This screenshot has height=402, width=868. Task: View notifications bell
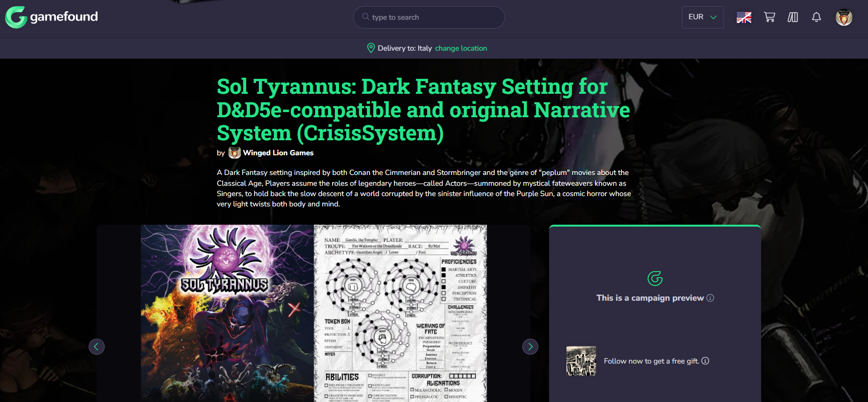(816, 17)
